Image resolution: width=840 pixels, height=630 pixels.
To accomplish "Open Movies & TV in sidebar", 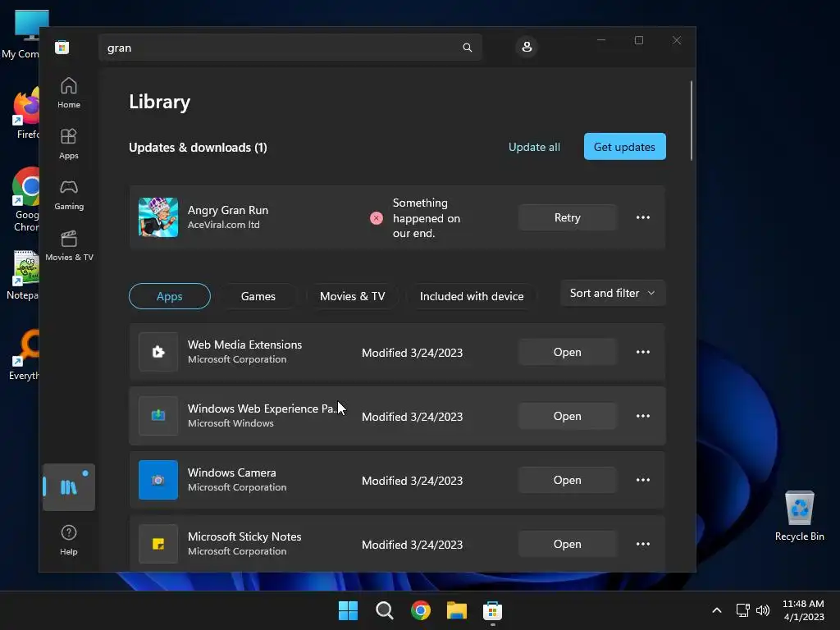I will (69, 246).
